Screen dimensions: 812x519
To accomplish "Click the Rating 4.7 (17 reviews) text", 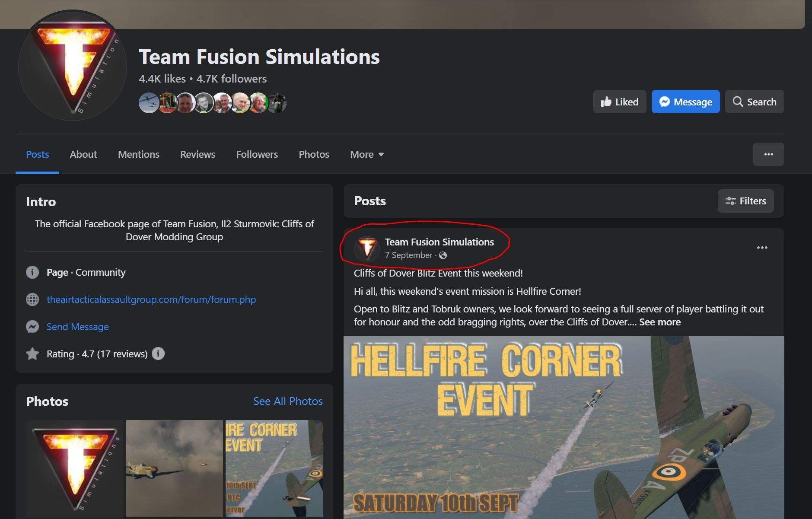I will (97, 354).
